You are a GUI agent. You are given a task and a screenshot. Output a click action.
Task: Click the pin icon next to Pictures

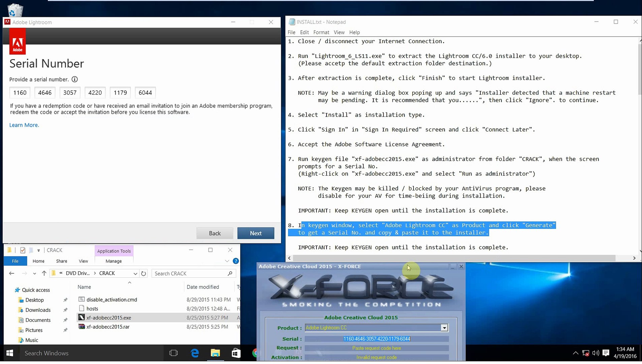[65, 330]
